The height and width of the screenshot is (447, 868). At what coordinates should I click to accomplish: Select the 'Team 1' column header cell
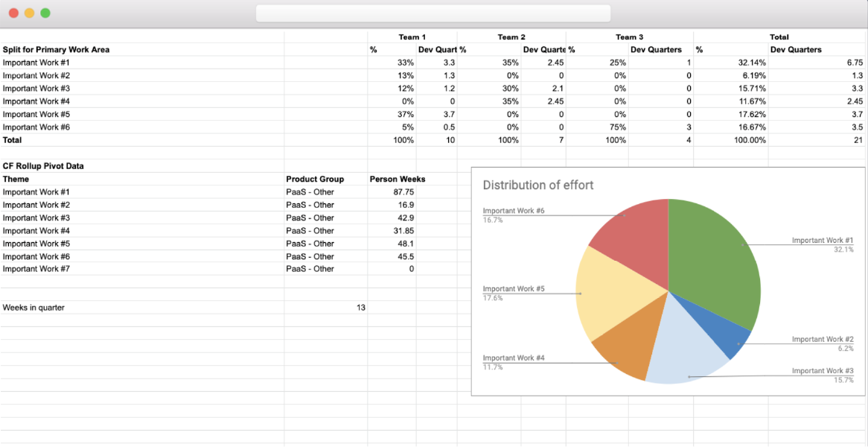click(x=412, y=37)
